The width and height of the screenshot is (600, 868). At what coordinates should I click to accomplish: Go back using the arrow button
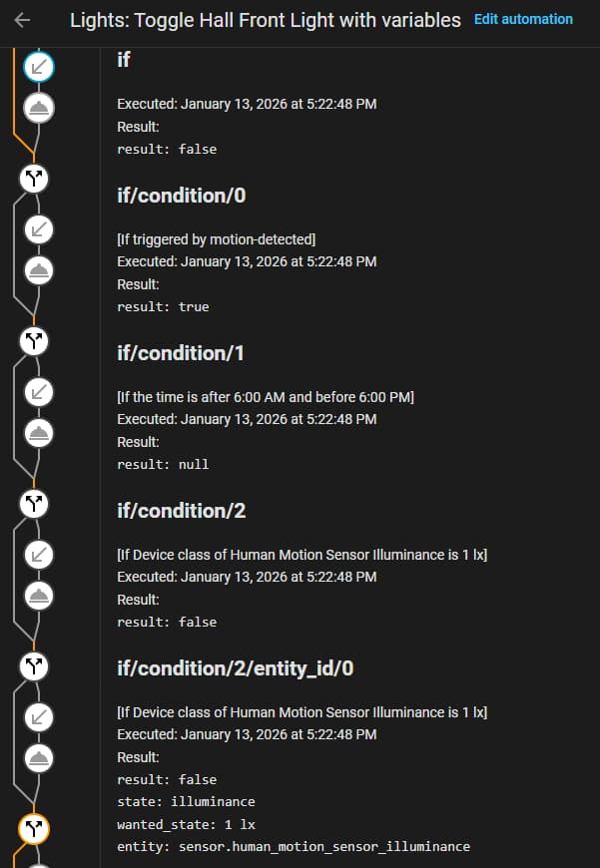click(x=23, y=21)
